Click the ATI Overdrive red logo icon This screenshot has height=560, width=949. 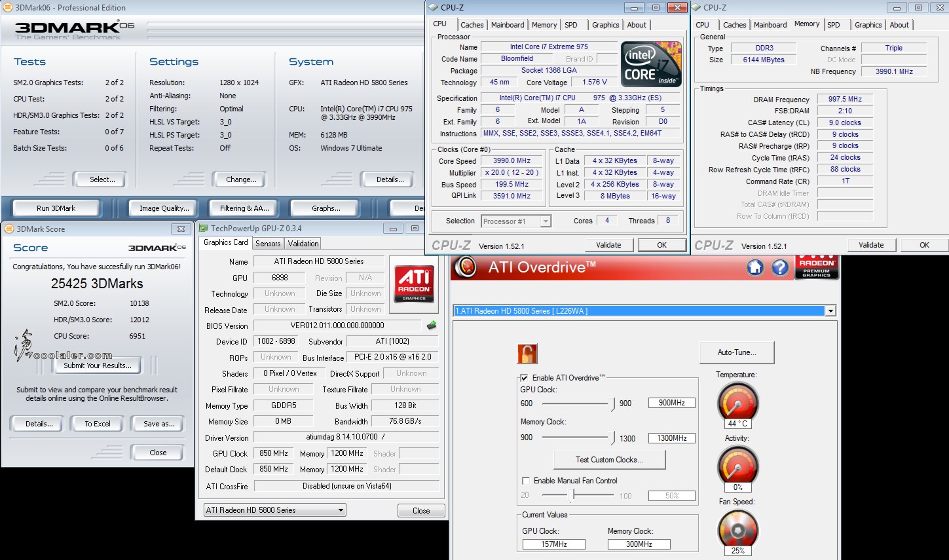(466, 267)
